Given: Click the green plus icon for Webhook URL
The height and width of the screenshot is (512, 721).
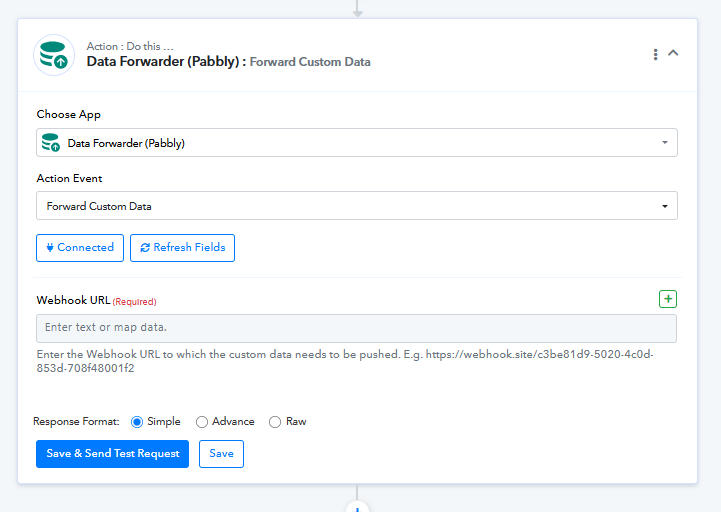Looking at the screenshot, I should (x=668, y=299).
